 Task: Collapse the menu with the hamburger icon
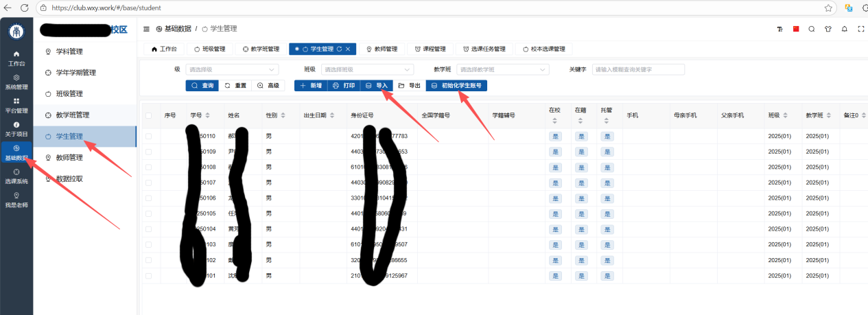tap(146, 29)
